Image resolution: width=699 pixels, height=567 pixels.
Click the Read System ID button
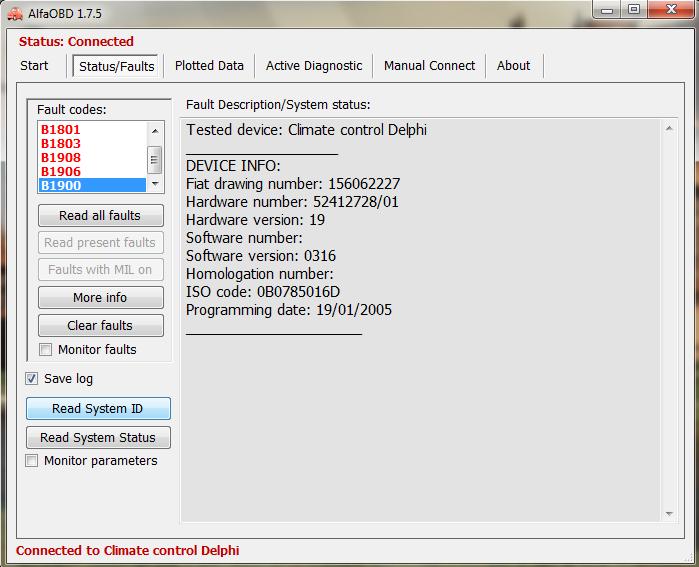98,408
